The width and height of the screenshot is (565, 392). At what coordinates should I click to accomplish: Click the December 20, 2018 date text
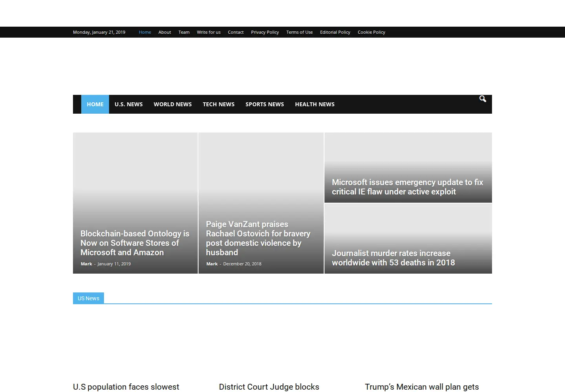[242, 264]
